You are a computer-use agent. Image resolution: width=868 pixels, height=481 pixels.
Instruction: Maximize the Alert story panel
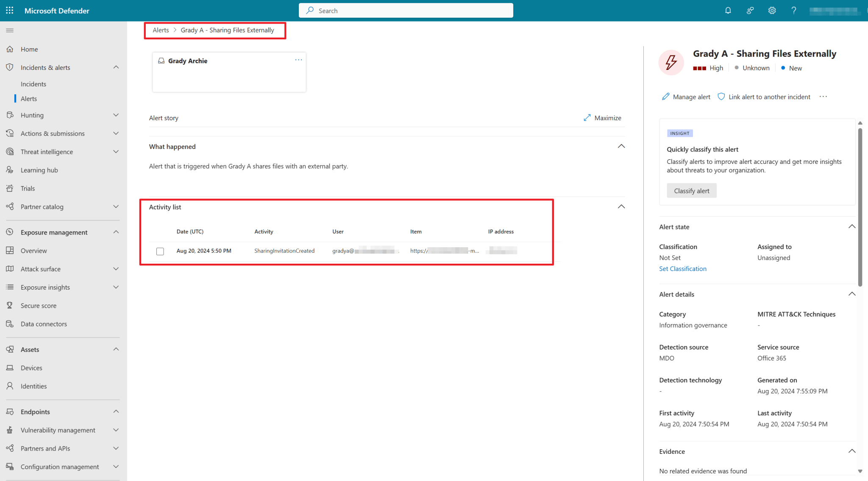point(602,118)
